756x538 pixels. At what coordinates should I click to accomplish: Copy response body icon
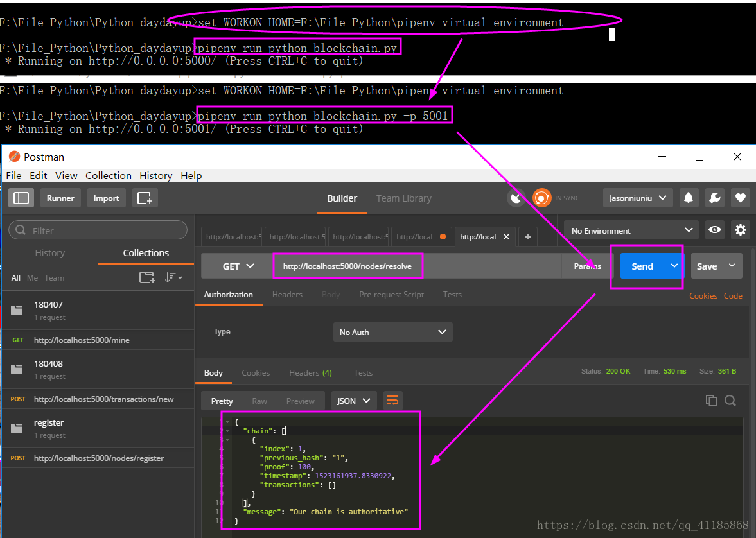coord(711,401)
